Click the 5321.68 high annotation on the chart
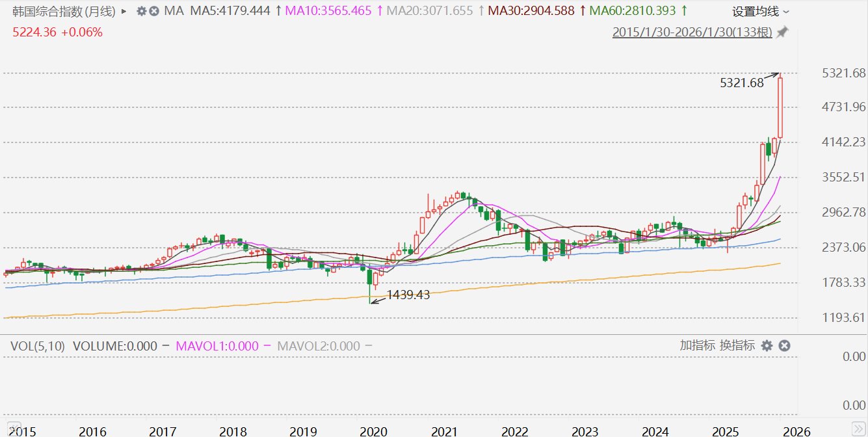868x437 pixels. [742, 83]
